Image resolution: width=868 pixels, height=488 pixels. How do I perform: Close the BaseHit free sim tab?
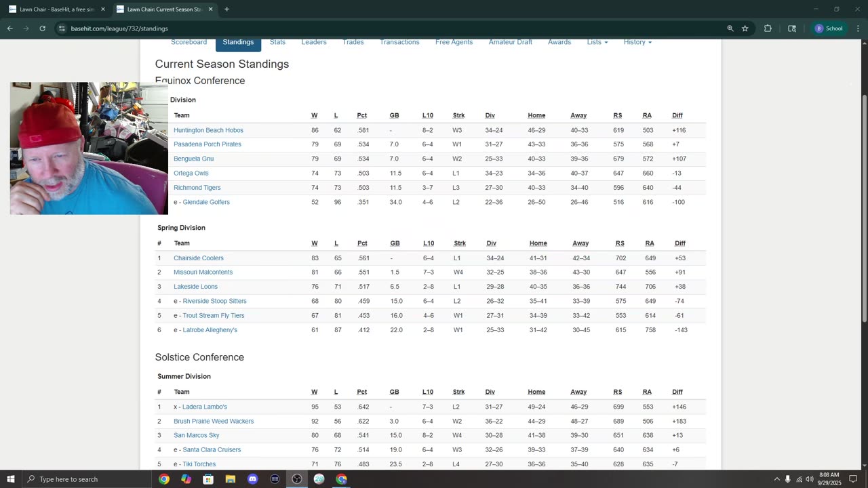[103, 9]
